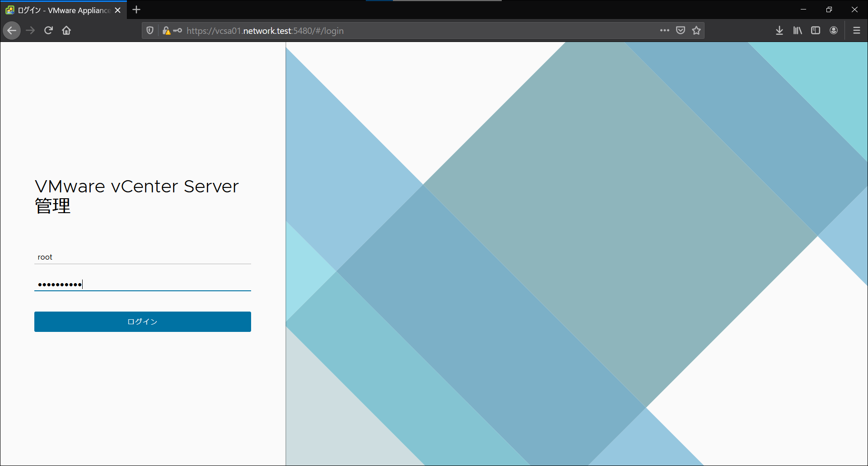Click the root username field
The height and width of the screenshot is (466, 868).
143,257
